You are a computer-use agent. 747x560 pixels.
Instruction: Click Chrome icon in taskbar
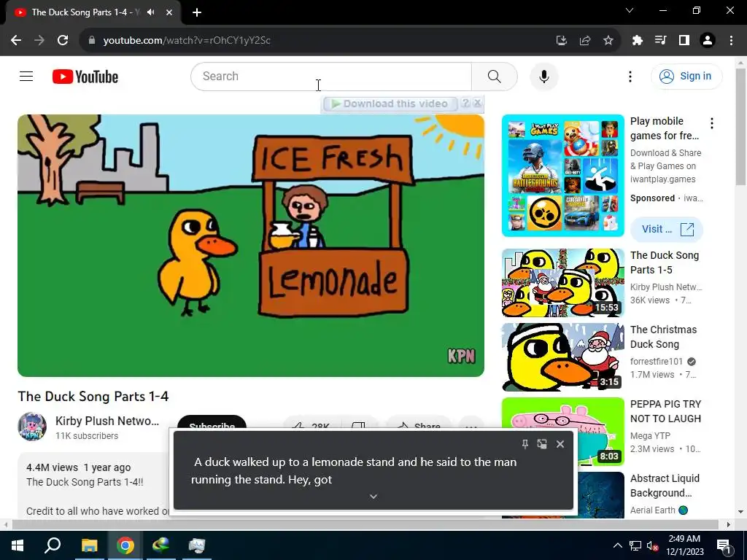pyautogui.click(x=125, y=545)
